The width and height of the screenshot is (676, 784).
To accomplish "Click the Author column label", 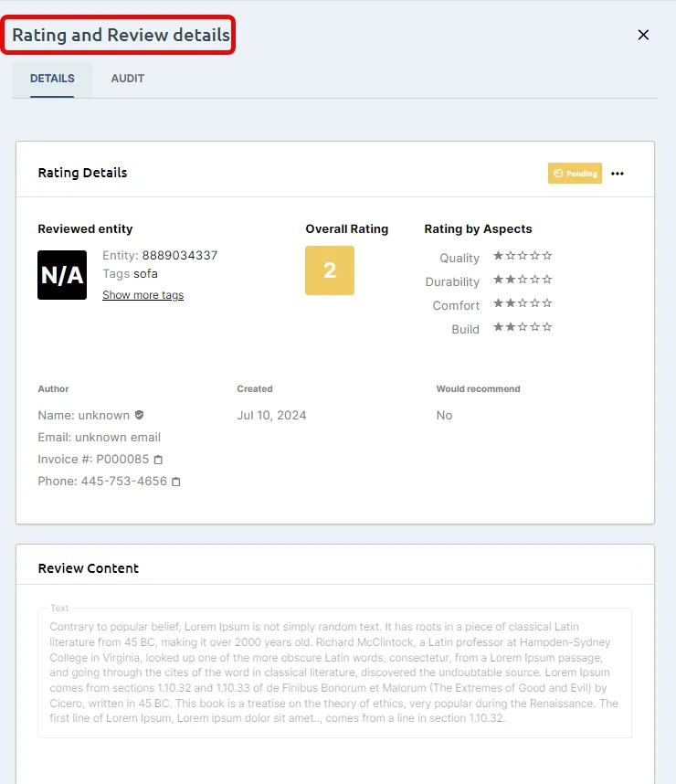I will pyautogui.click(x=53, y=389).
